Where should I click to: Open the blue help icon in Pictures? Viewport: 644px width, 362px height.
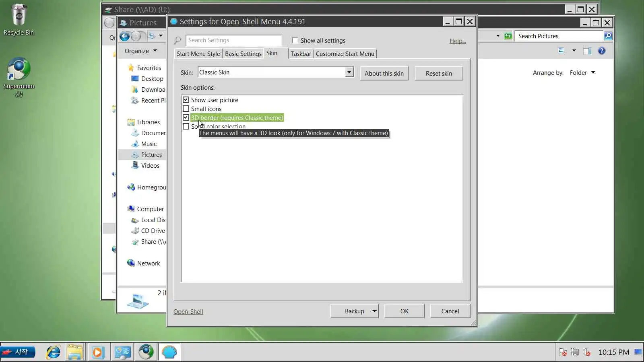tap(602, 51)
